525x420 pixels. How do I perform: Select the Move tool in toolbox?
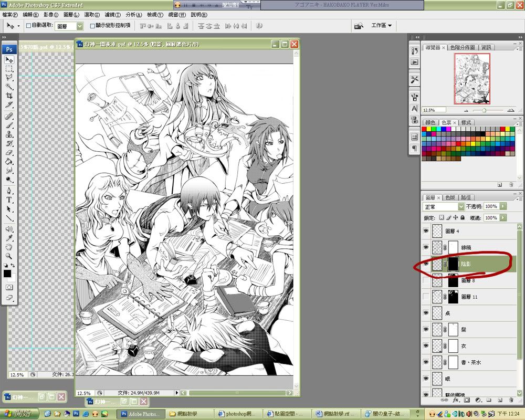[9, 60]
